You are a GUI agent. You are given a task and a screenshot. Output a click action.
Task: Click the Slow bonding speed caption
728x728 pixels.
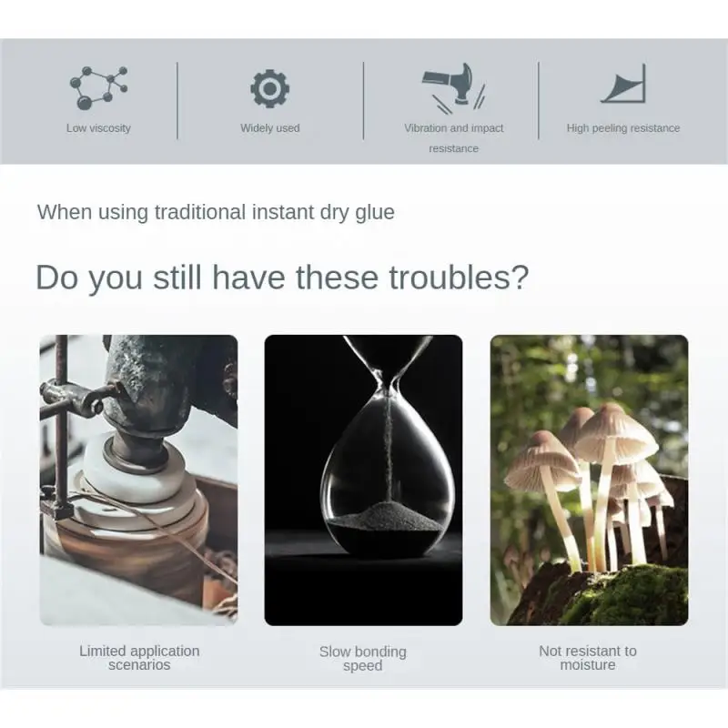[362, 658]
